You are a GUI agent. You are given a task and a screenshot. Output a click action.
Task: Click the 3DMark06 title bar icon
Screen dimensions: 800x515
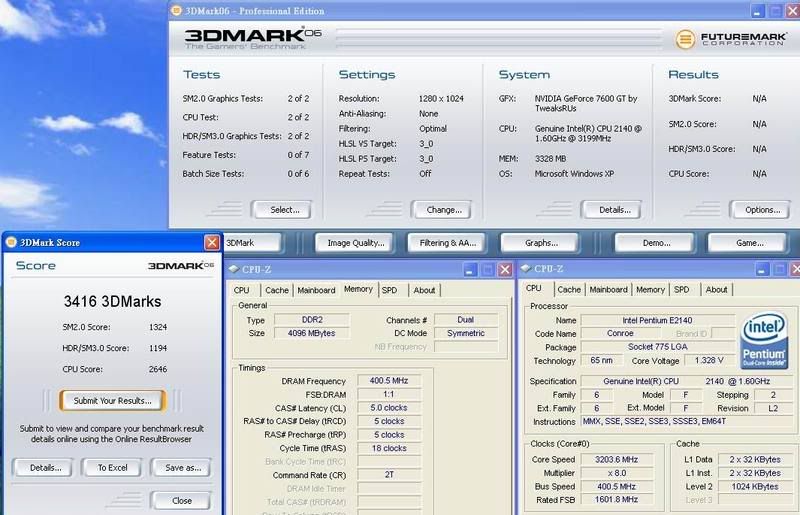tap(176, 11)
